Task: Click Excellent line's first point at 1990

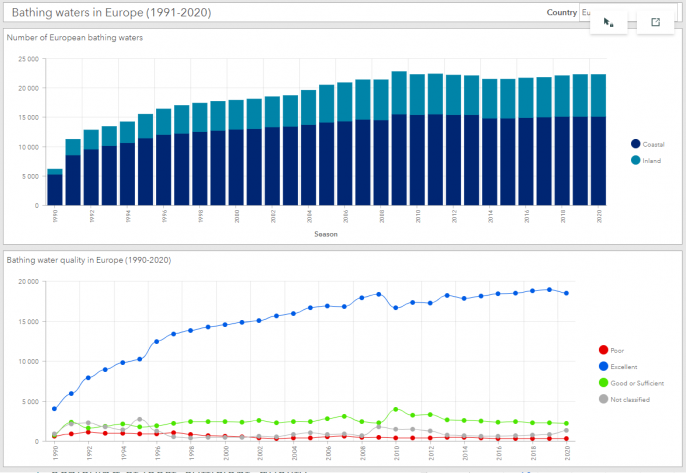Action: [54, 409]
